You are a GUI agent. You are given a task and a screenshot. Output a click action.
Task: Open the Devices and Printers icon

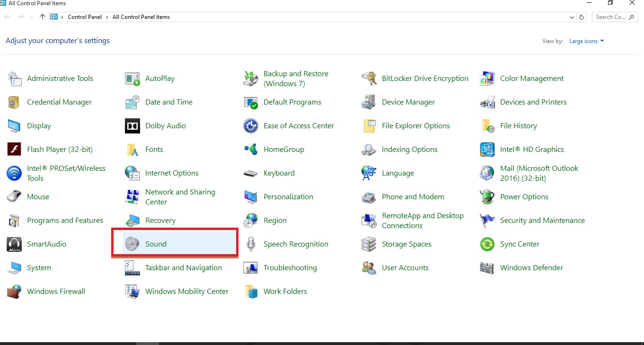487,102
